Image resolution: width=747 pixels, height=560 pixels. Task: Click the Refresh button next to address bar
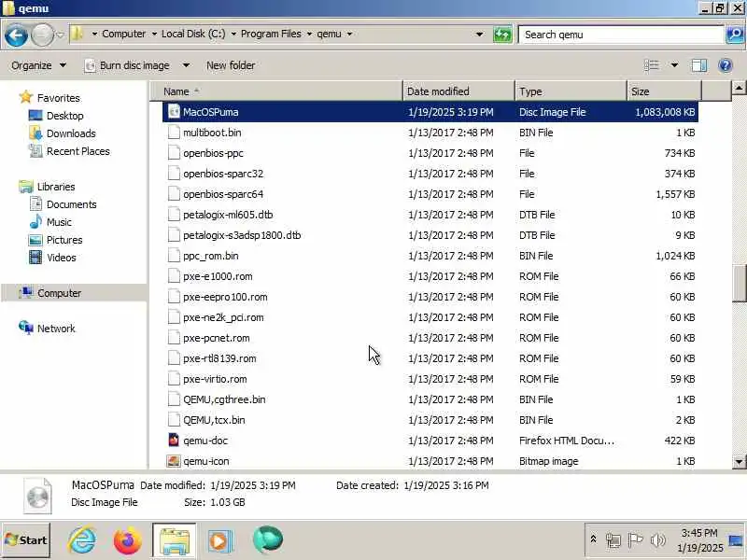click(x=502, y=35)
